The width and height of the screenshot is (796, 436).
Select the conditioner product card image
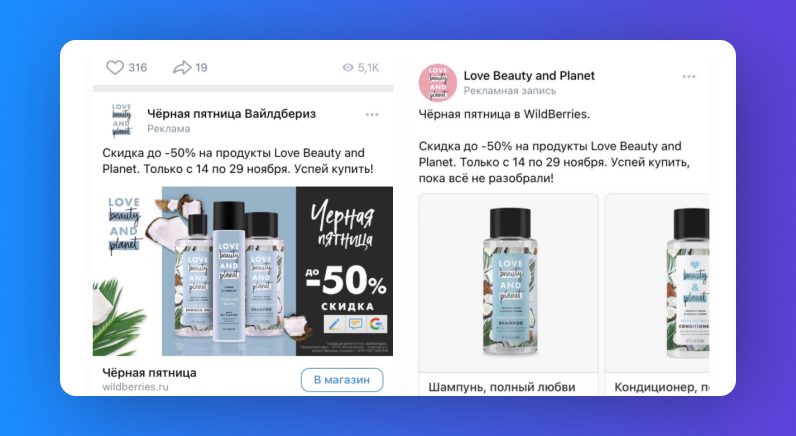pyautogui.click(x=657, y=283)
